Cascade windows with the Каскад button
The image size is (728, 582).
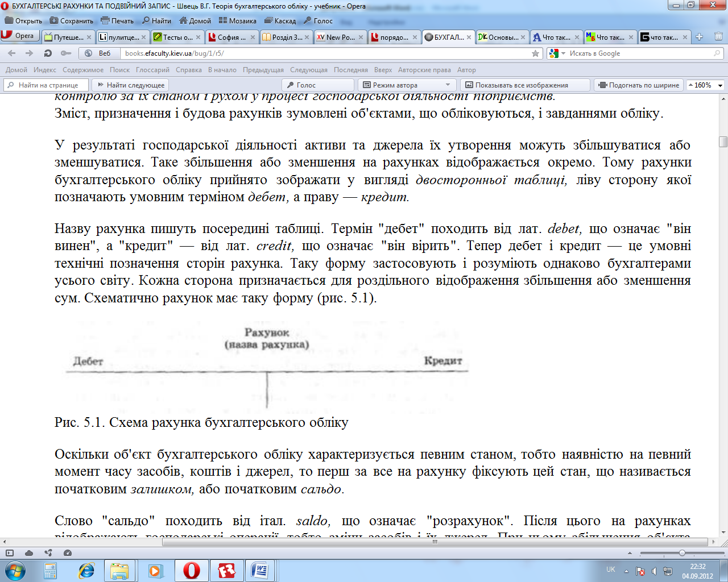click(280, 20)
